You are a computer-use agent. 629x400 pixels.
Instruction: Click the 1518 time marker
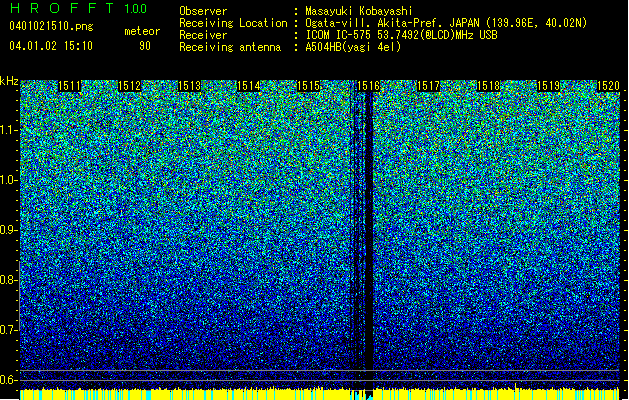click(489, 86)
